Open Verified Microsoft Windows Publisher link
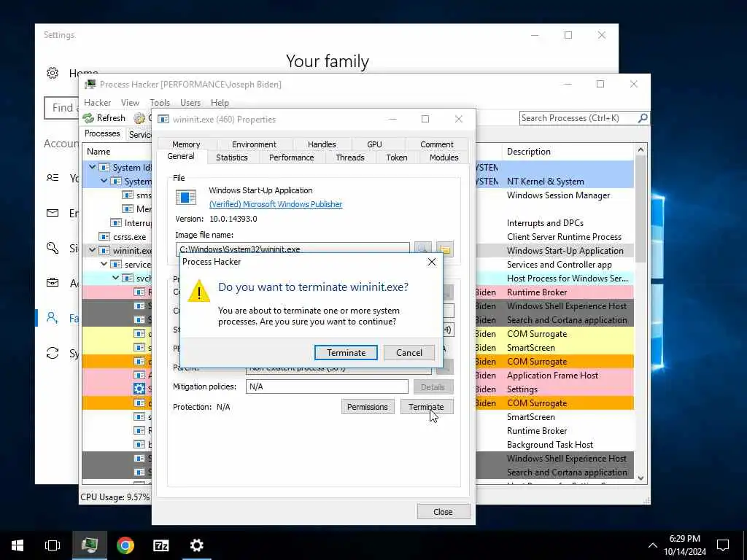This screenshot has height=560, width=747. pyautogui.click(x=275, y=204)
